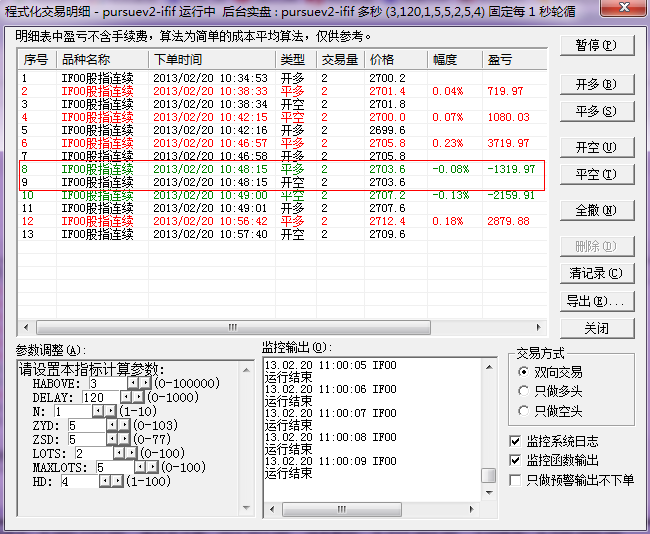The height and width of the screenshot is (534, 650).
Task: Click the 交易量 column header
Action: point(340,60)
